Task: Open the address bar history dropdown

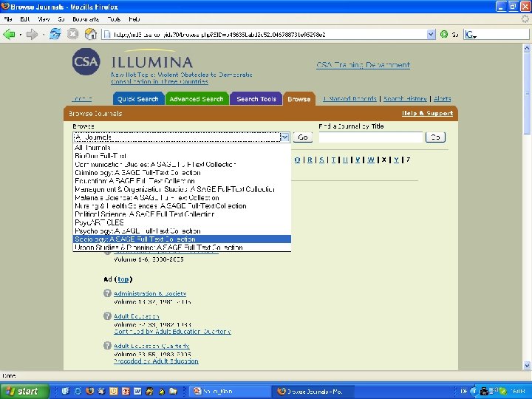Action: click(431, 34)
